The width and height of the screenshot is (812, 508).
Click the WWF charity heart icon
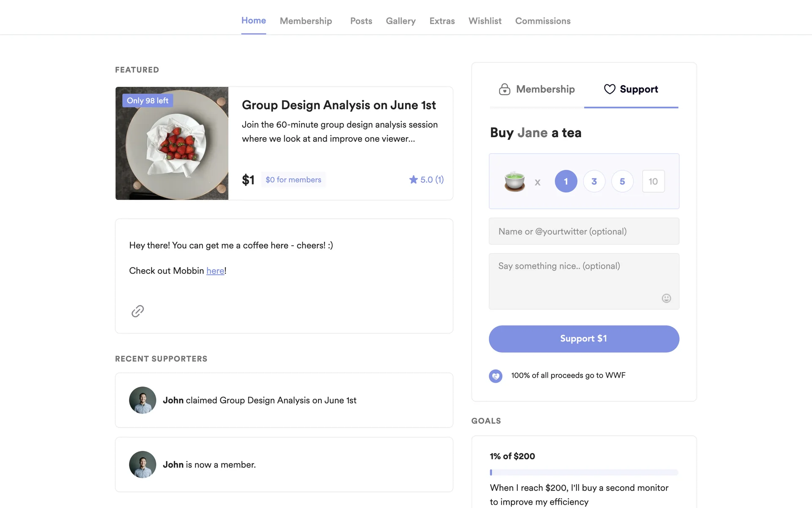pos(496,376)
